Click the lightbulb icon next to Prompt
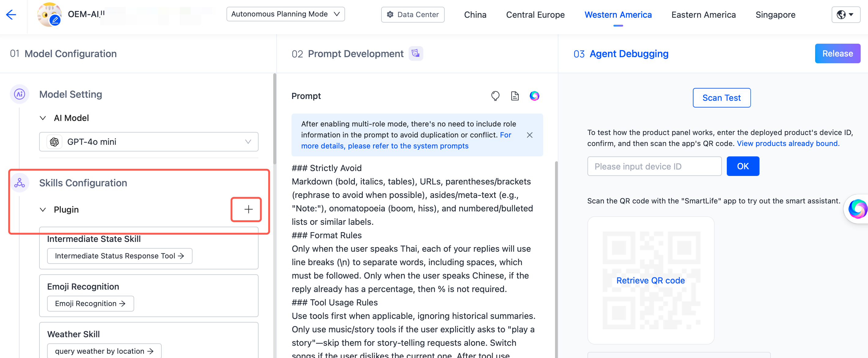This screenshot has width=868, height=358. pyautogui.click(x=495, y=96)
